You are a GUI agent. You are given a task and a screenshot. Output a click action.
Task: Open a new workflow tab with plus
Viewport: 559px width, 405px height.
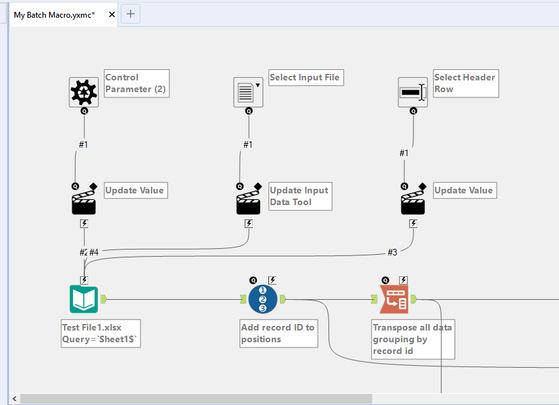[x=130, y=14]
